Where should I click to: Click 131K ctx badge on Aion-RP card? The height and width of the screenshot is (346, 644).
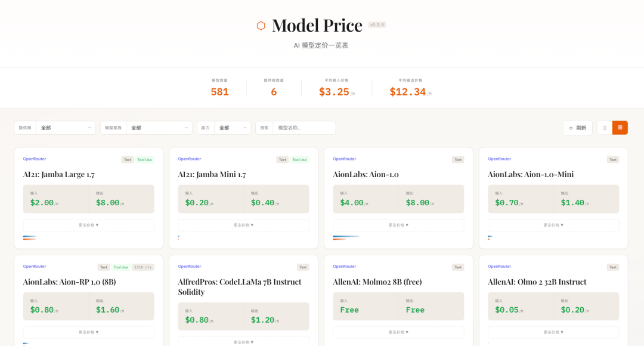tap(143, 267)
